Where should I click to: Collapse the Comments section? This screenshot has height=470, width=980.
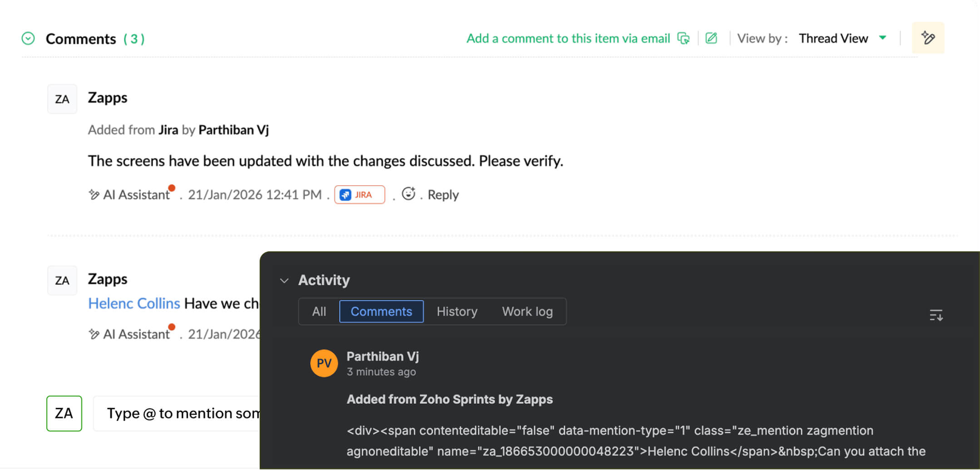[x=28, y=38]
